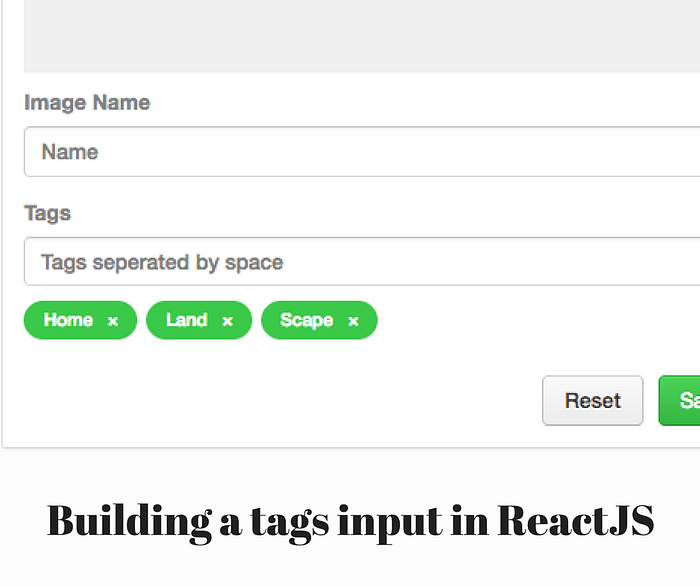The image size is (700, 587).
Task: Click the word ReactJS in the title
Action: coord(576,520)
